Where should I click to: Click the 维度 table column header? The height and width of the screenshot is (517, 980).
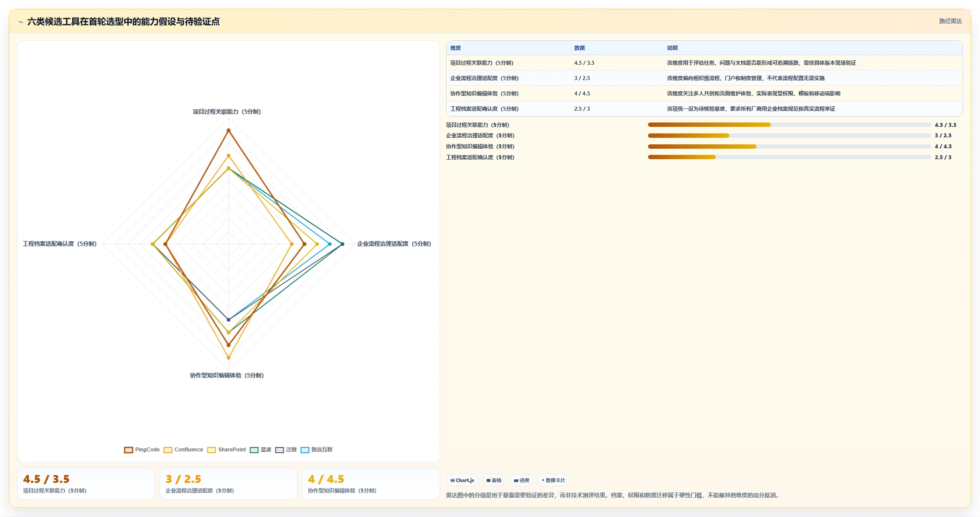click(x=455, y=48)
